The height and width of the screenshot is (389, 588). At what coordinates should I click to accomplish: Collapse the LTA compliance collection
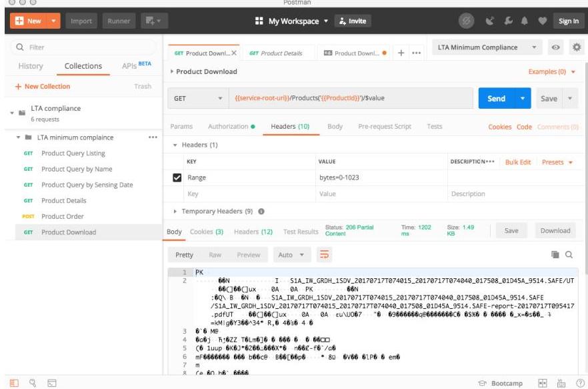tap(12, 113)
